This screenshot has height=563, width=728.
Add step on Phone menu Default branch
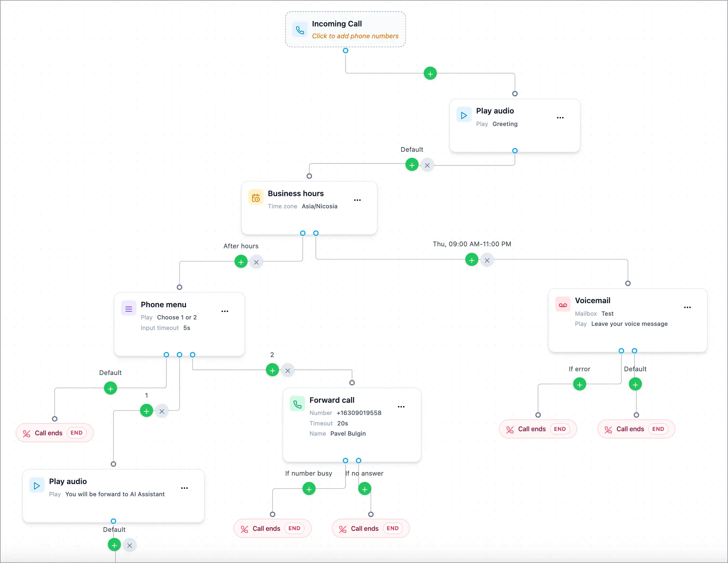coord(110,389)
